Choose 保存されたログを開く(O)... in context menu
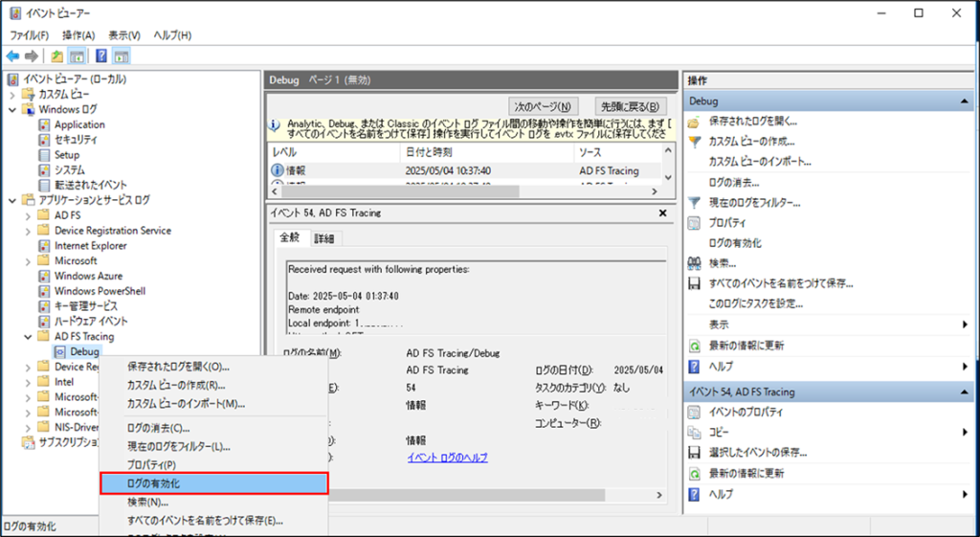 (x=214, y=366)
